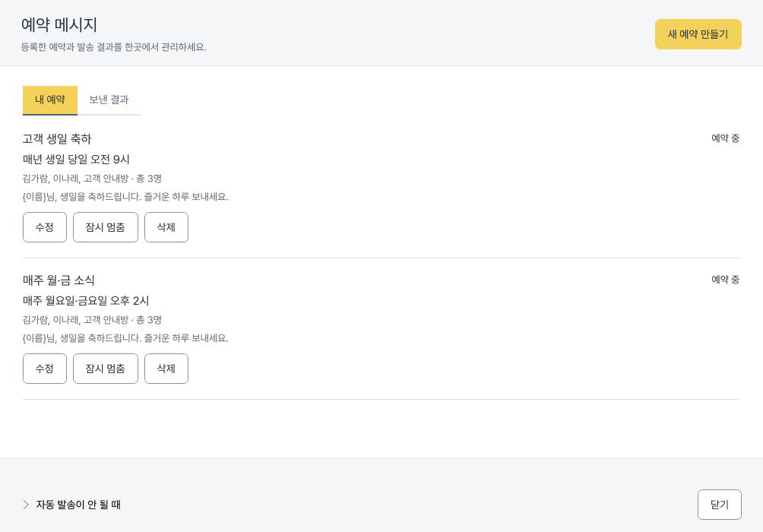
Task: Edit 고객 생일 축하 with its 수정 button
Action: [x=45, y=227]
